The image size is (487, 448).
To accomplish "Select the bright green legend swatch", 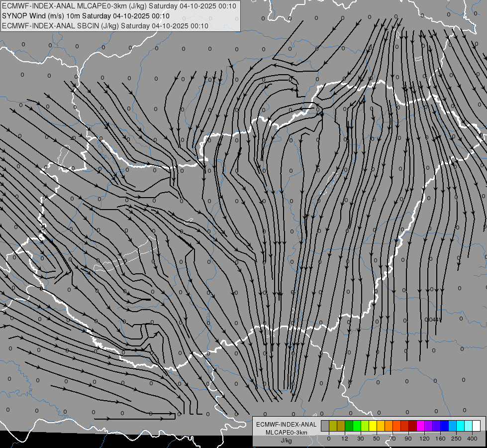I will click(357, 426).
